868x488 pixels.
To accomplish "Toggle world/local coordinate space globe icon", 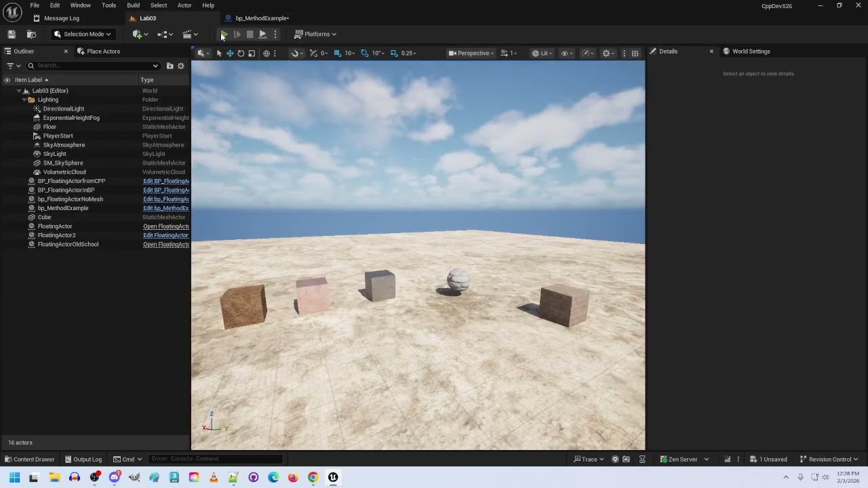I will click(x=267, y=53).
